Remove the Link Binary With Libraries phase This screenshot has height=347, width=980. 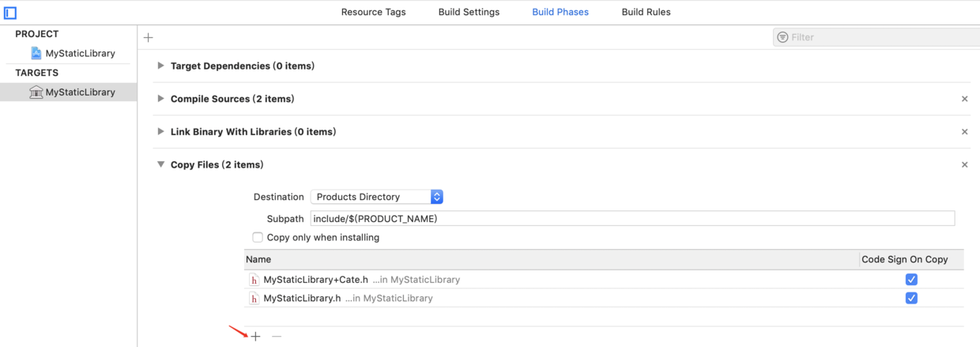[x=964, y=132]
